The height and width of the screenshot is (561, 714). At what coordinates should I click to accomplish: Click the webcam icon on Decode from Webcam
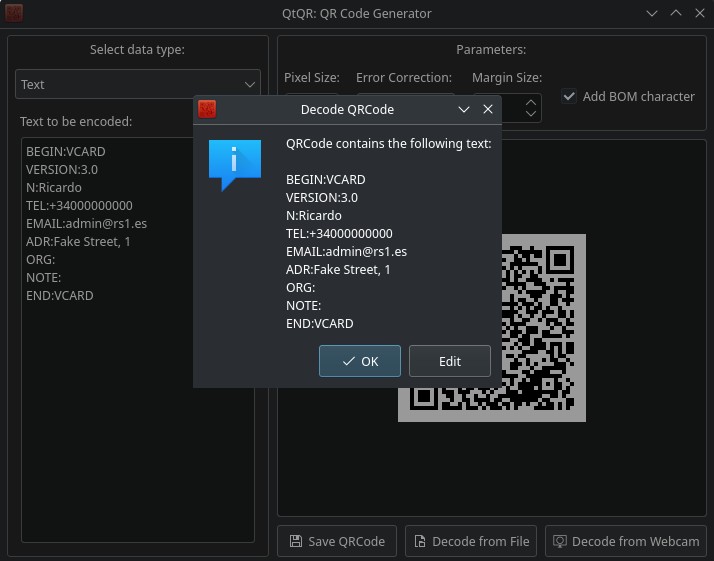[560, 541]
